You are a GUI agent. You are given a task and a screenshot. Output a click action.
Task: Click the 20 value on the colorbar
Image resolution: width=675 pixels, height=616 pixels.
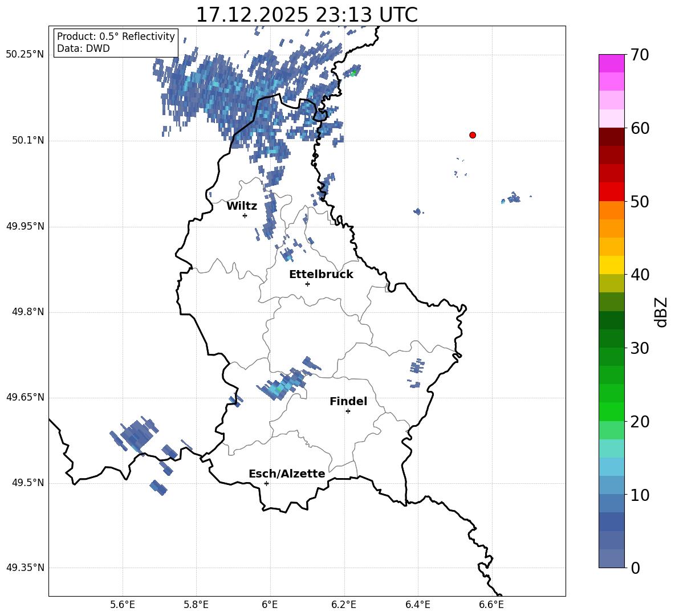[640, 422]
